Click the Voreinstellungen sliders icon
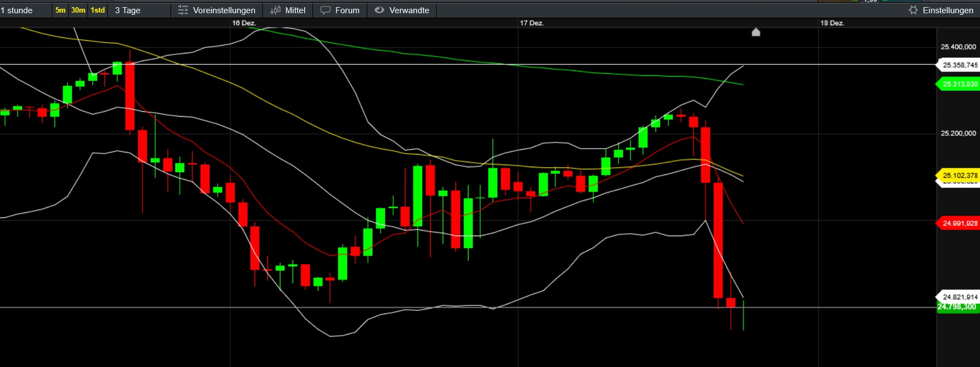Image resolution: width=980 pixels, height=367 pixels. pos(183,10)
